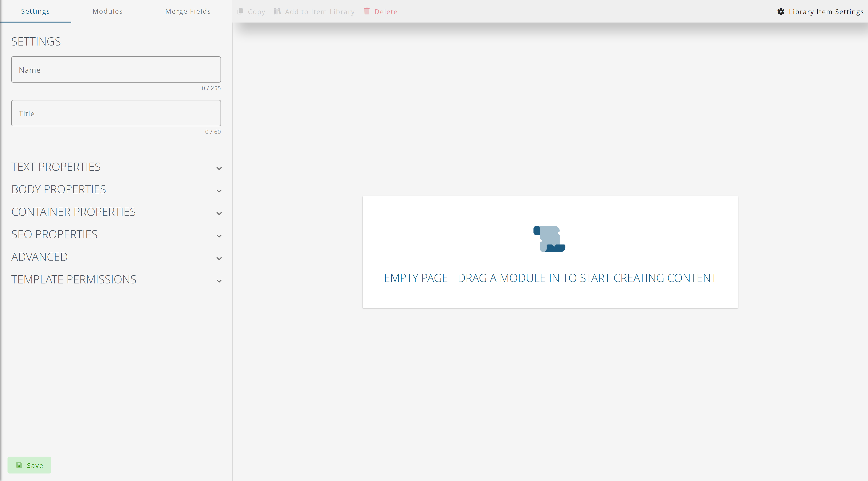Switch to the Settings tab
The width and height of the screenshot is (868, 481).
35,11
